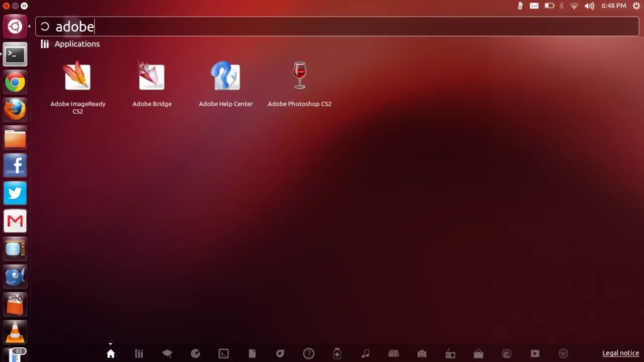Open the 6:48 PM clock menu

614,6
